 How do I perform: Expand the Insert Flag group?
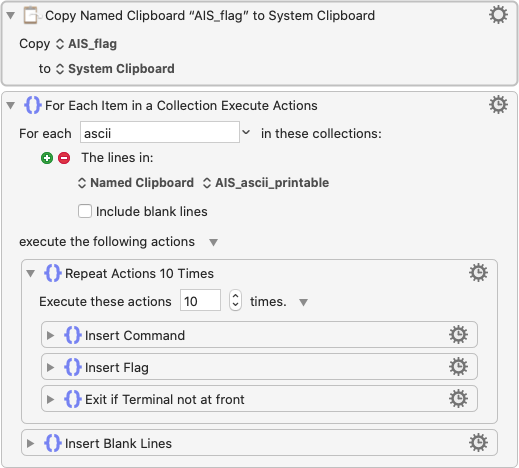tap(50, 367)
